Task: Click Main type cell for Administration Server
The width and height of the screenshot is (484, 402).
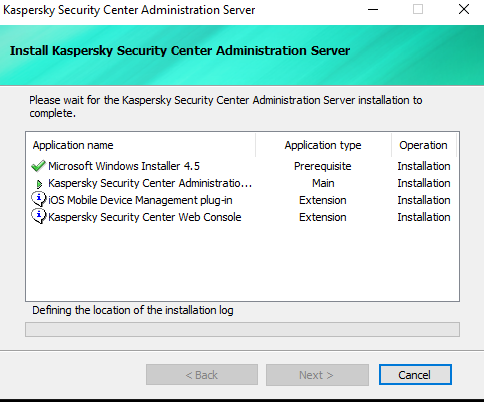Action: [x=323, y=183]
